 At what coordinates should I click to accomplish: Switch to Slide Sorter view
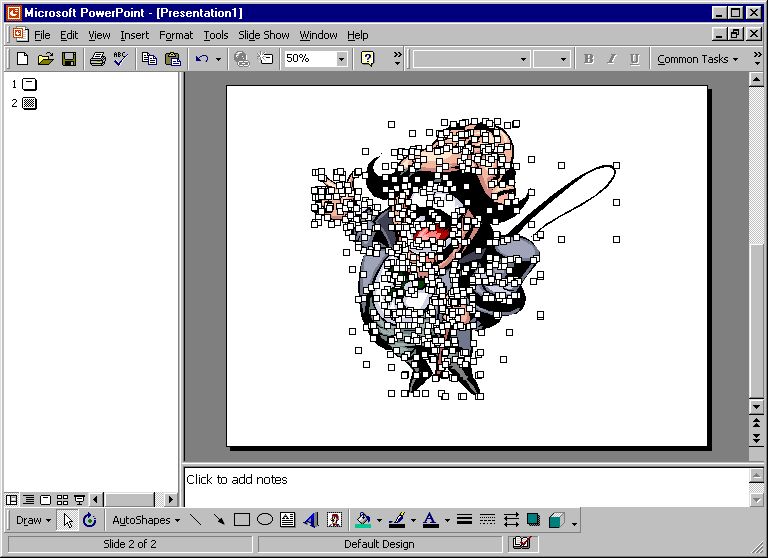[62, 500]
